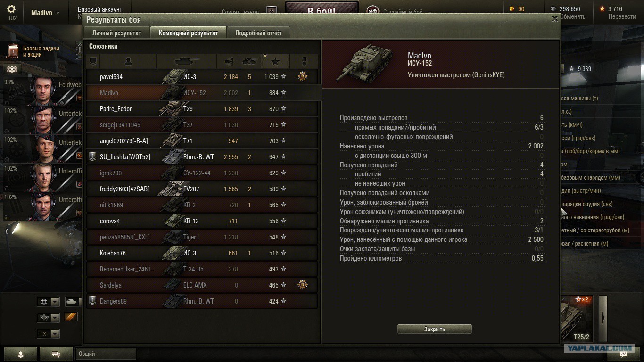Open the Madlvn account dropdown
The height and width of the screenshot is (362, 644).
(x=45, y=13)
